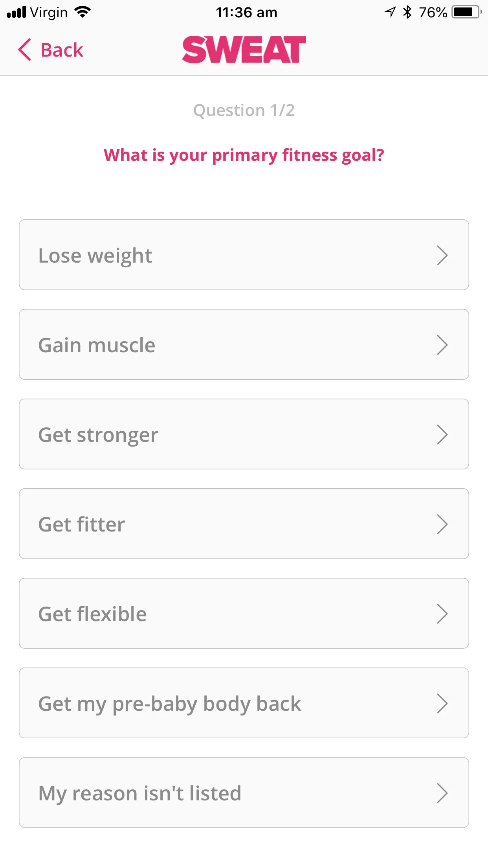Tap the arrow next to Gain muscle

[442, 345]
